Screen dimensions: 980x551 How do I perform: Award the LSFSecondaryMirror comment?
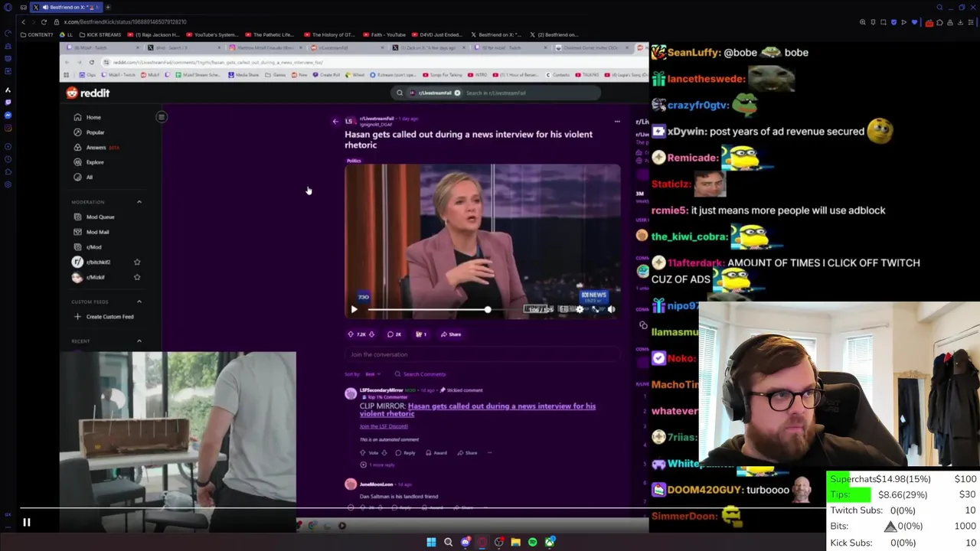tap(437, 453)
